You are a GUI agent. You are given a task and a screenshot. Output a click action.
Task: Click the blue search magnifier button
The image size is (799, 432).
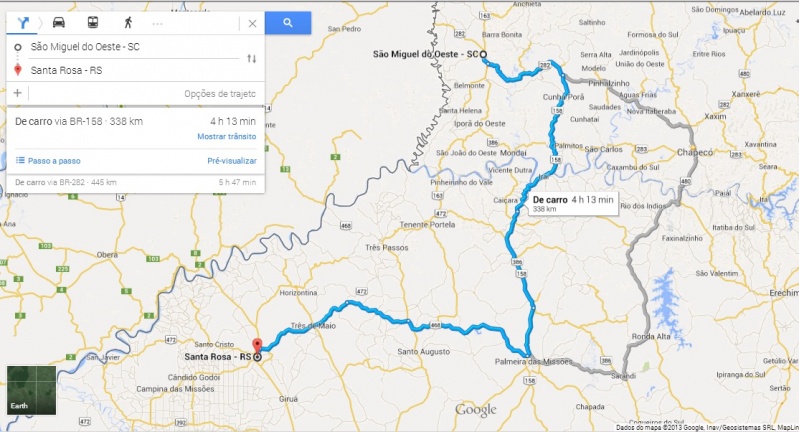click(288, 23)
